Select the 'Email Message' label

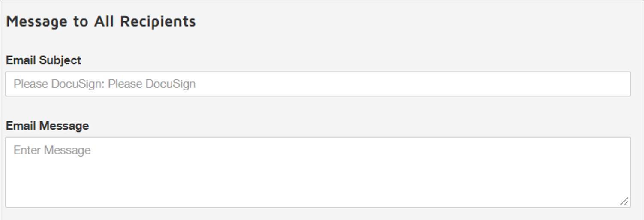click(48, 126)
